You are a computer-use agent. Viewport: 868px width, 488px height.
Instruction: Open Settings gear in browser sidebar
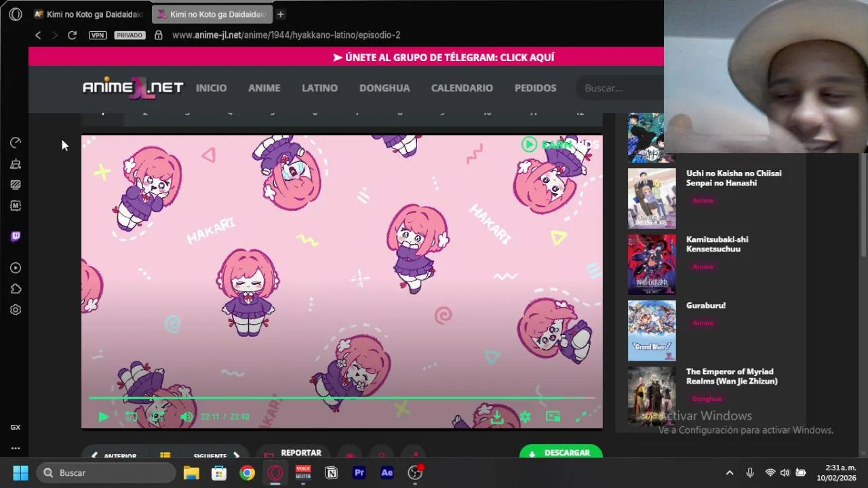click(15, 310)
